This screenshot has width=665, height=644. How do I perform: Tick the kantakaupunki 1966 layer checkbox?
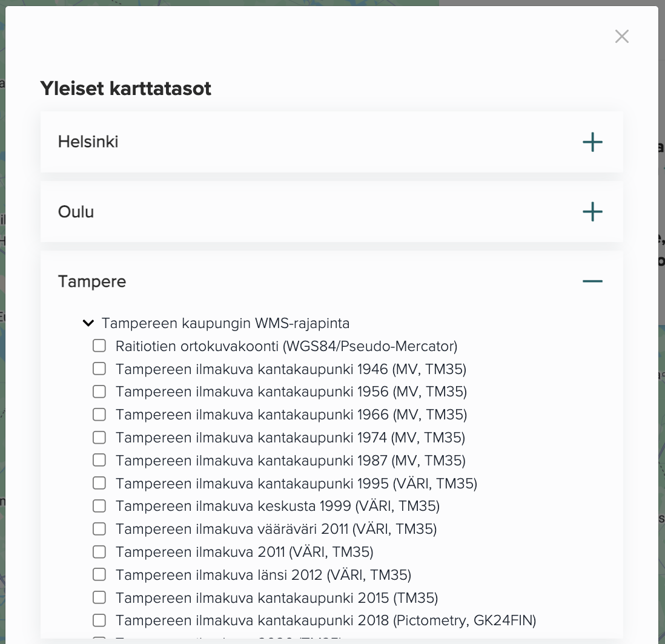[x=99, y=414]
